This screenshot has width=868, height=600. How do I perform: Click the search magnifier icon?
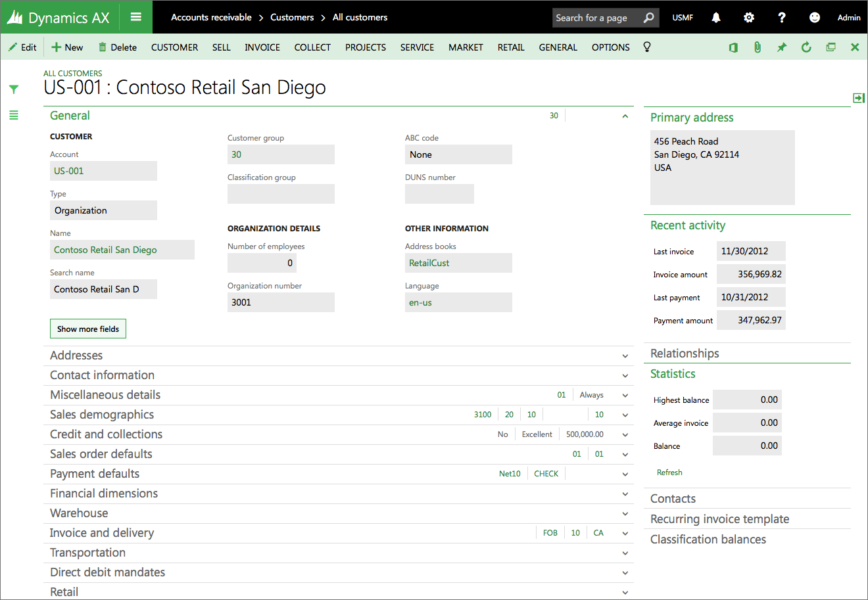click(x=648, y=18)
